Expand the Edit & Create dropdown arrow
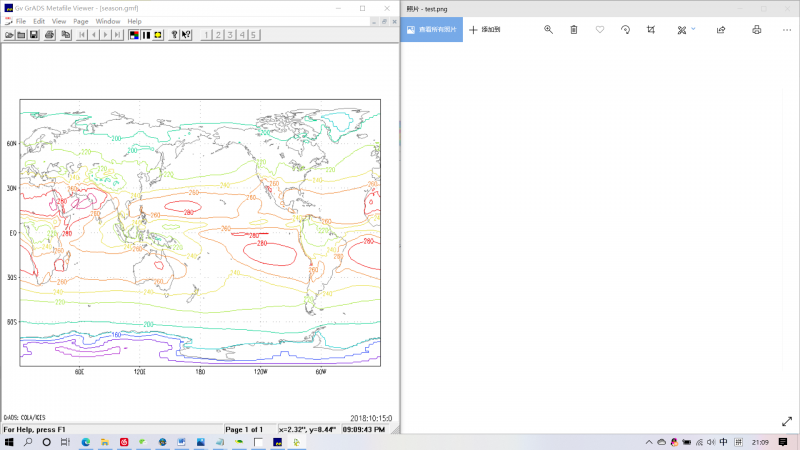The width and height of the screenshot is (800, 450). [693, 29]
